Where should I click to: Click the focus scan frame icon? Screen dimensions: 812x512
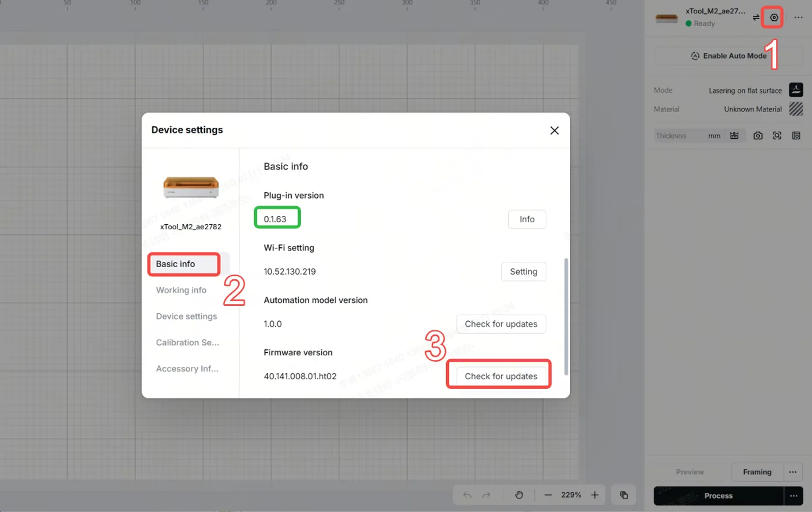[x=777, y=135]
